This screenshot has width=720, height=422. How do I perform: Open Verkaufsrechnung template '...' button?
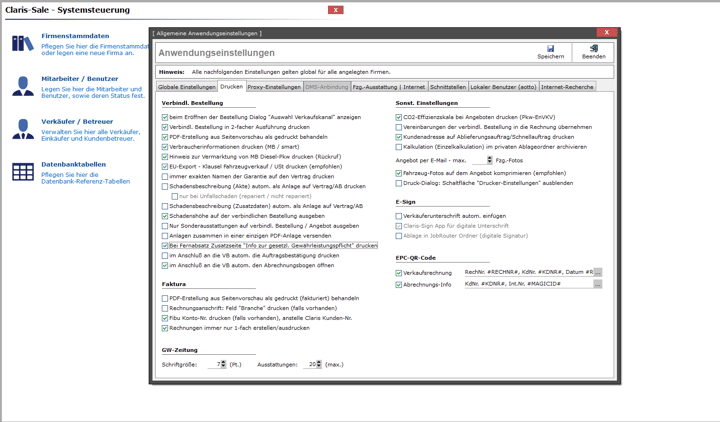pyautogui.click(x=597, y=272)
